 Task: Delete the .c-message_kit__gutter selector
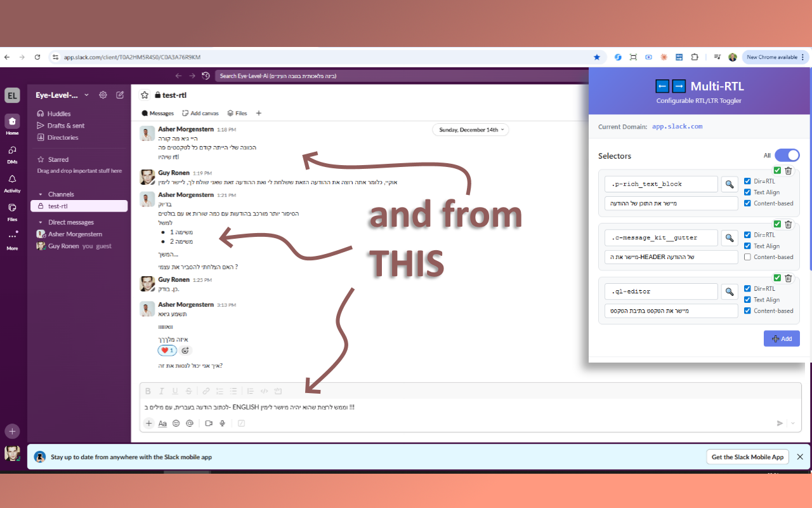pyautogui.click(x=789, y=224)
